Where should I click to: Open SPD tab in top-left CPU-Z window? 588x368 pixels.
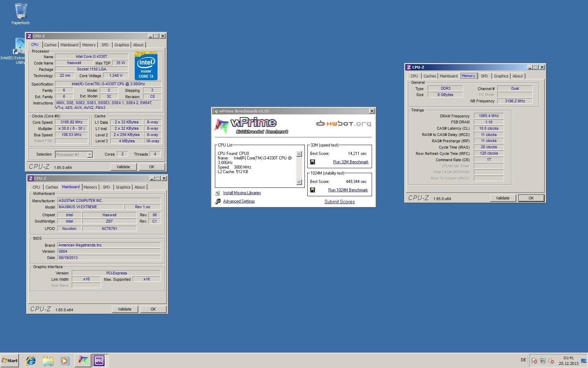point(105,45)
